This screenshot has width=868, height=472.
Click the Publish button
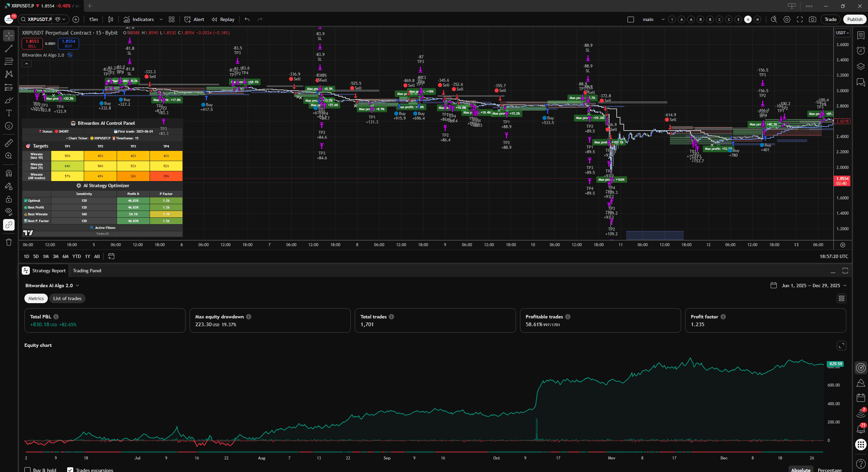(854, 19)
